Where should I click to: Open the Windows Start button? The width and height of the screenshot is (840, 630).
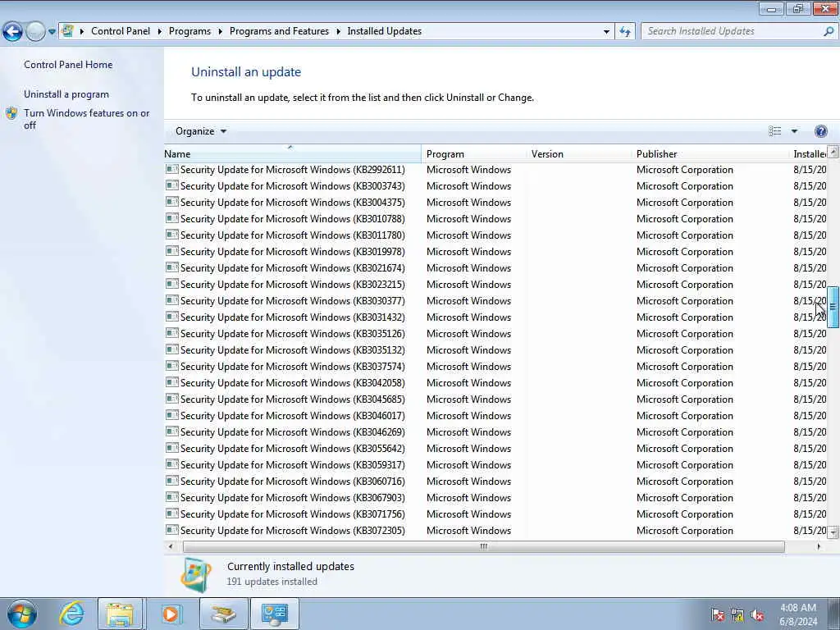pos(22,614)
